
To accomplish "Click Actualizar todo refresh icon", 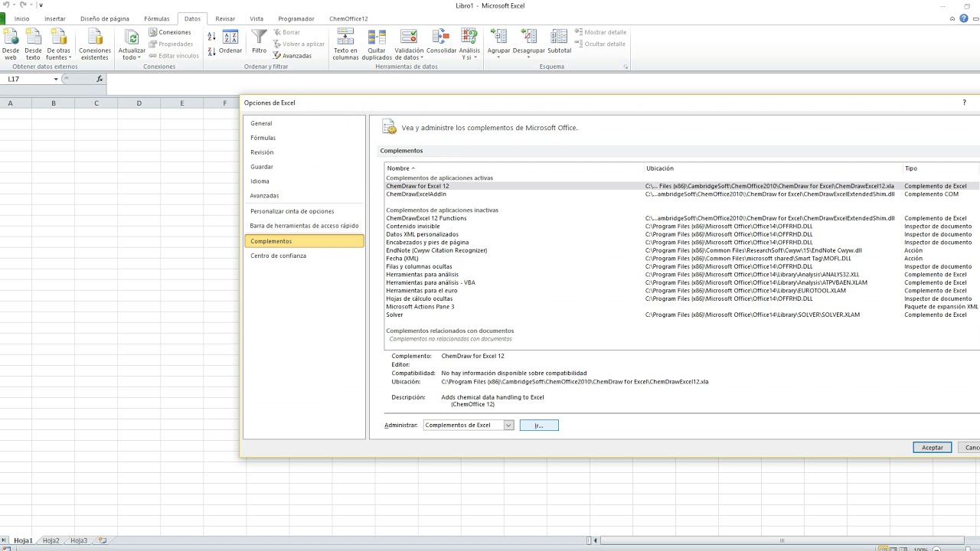I will tap(132, 44).
